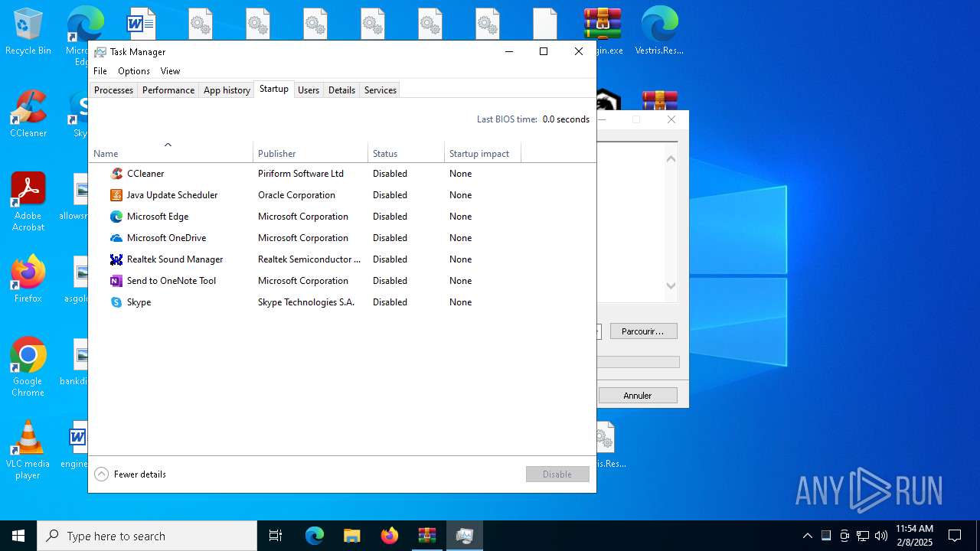Screen dimensions: 980x551
Task: Open WinRAR from the taskbar
Action: click(426, 536)
